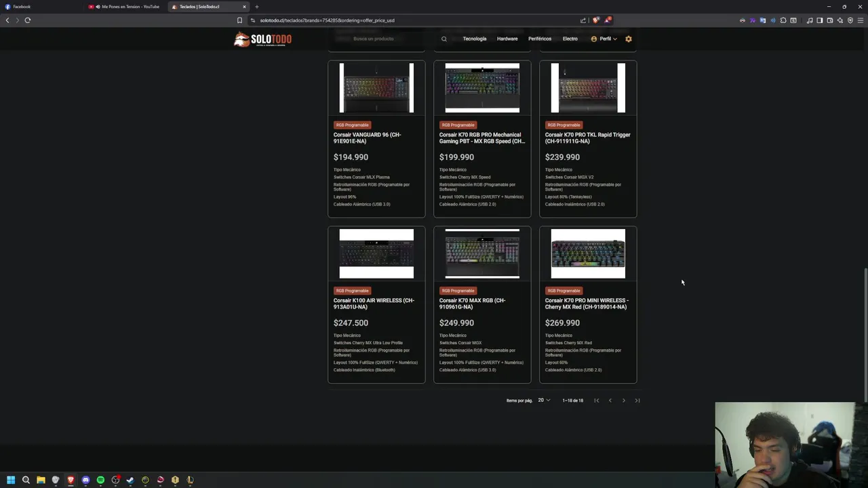Screen dimensions: 868x488
Task: Click the RGB Programable tag on VANGUARD 96
Action: (x=352, y=125)
